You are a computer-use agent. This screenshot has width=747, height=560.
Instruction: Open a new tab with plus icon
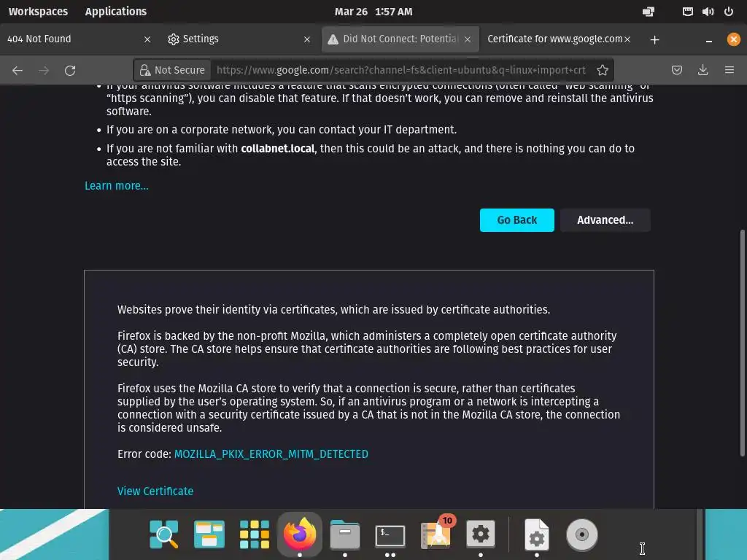pos(654,39)
